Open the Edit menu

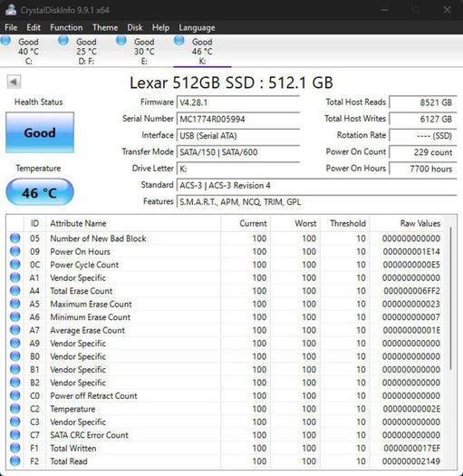(x=34, y=27)
